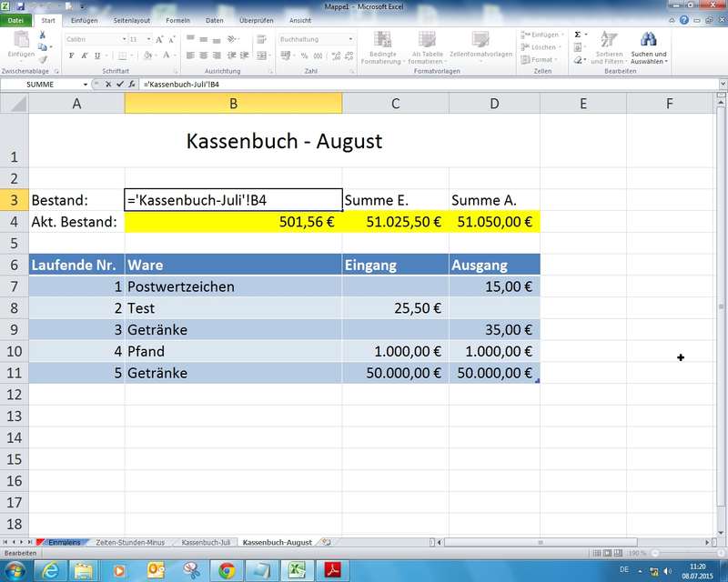
Task: Select the Zeiten-Stunden-Minus sheet tab
Action: pyautogui.click(x=130, y=542)
